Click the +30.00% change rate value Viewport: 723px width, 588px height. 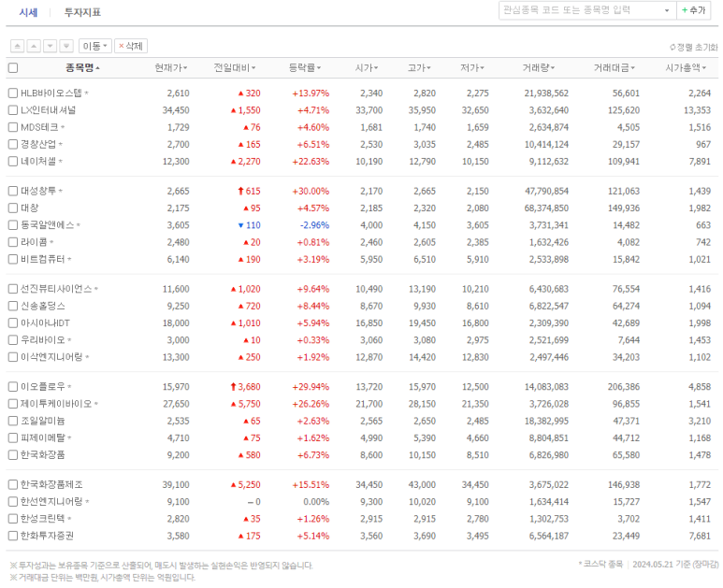pyautogui.click(x=311, y=191)
